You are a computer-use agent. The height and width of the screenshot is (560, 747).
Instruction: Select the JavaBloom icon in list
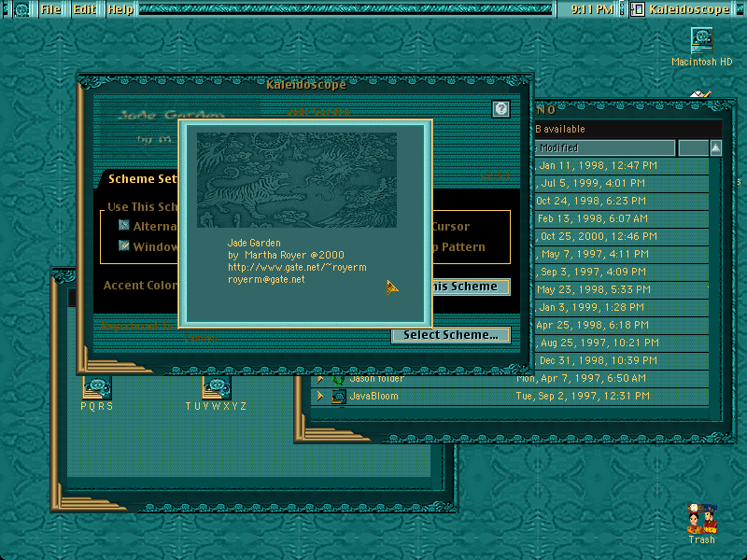(x=339, y=397)
